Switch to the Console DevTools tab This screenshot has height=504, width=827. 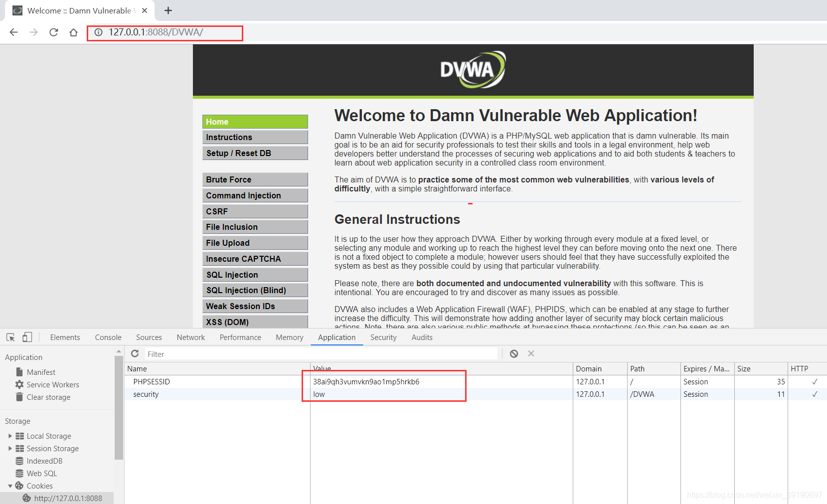tap(108, 337)
